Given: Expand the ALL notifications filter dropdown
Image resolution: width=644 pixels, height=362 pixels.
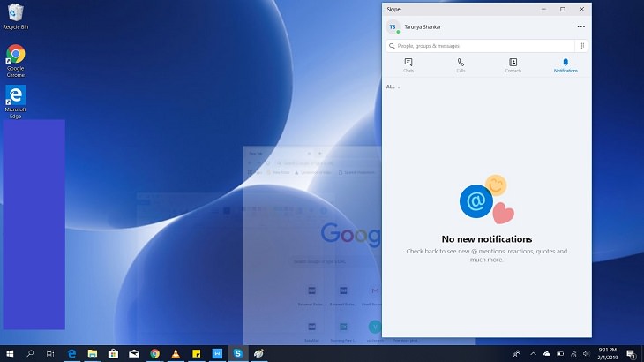Looking at the screenshot, I should click(393, 87).
